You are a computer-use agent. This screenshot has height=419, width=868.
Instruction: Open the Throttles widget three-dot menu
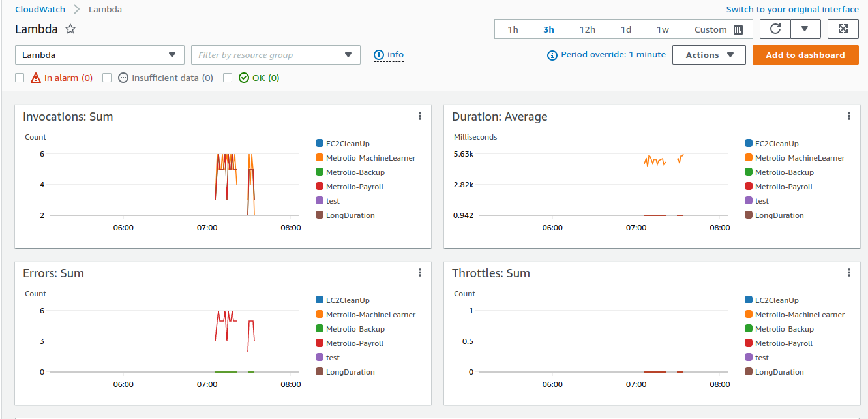click(849, 273)
